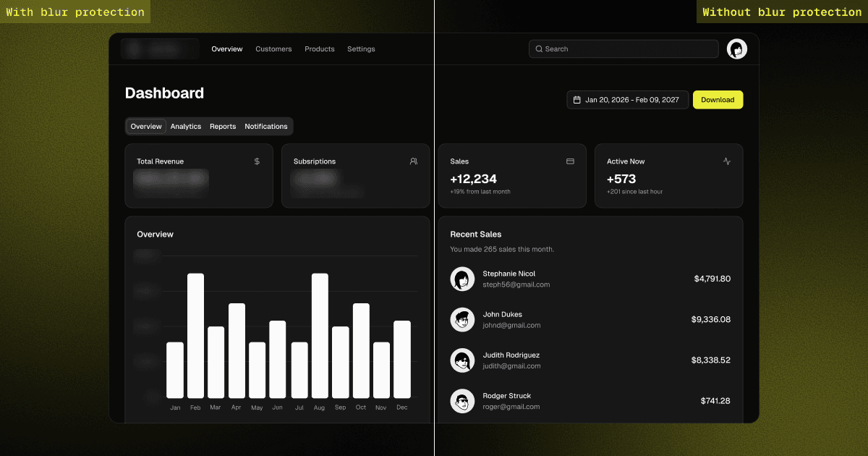
Task: Open Settings in top navigation
Action: point(361,49)
